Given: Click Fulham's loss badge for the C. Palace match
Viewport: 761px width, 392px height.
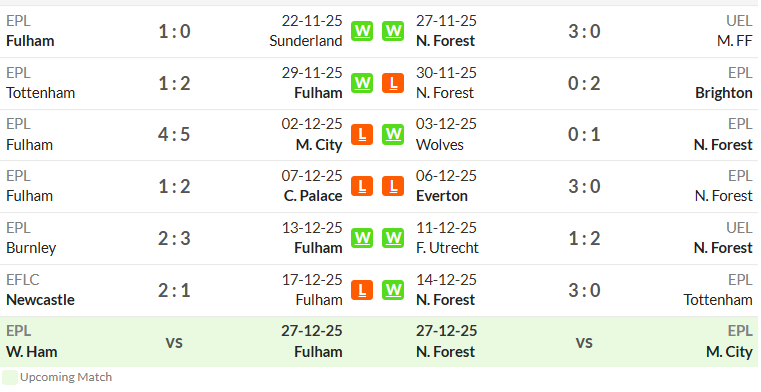Looking at the screenshot, I should pyautogui.click(x=362, y=186).
